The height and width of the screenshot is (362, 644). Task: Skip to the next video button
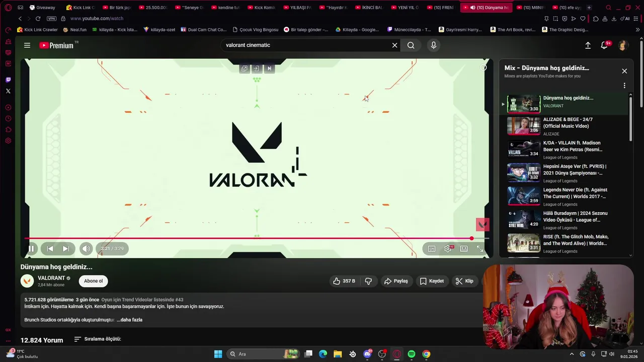(x=66, y=248)
